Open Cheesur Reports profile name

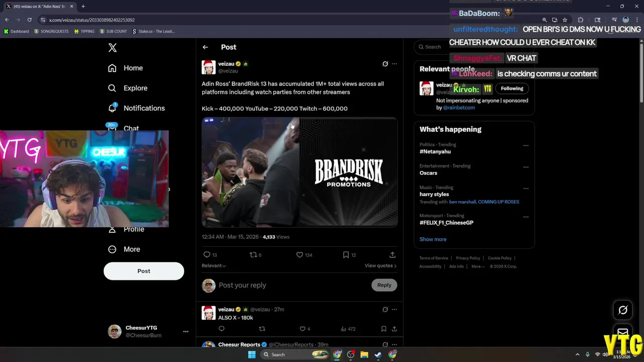point(239,344)
